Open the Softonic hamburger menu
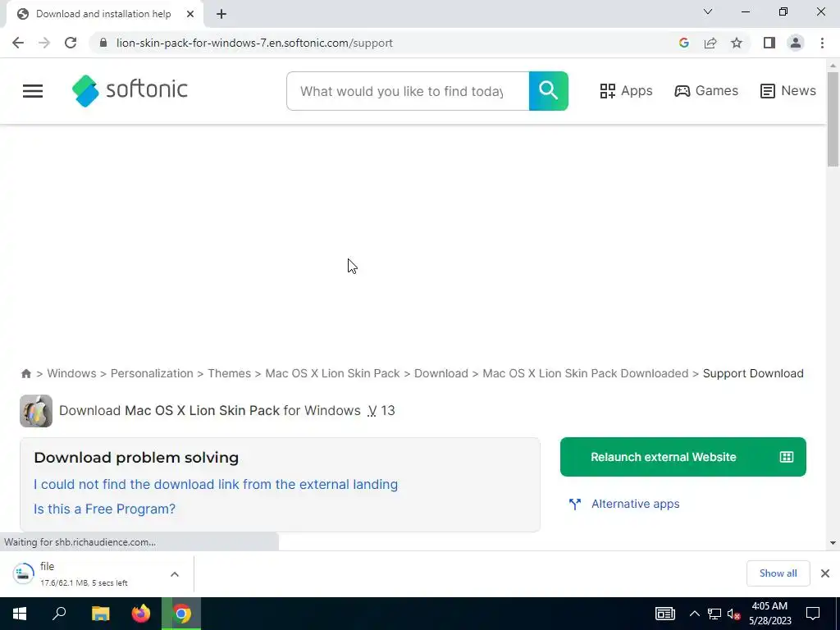This screenshot has height=630, width=840. 33,91
